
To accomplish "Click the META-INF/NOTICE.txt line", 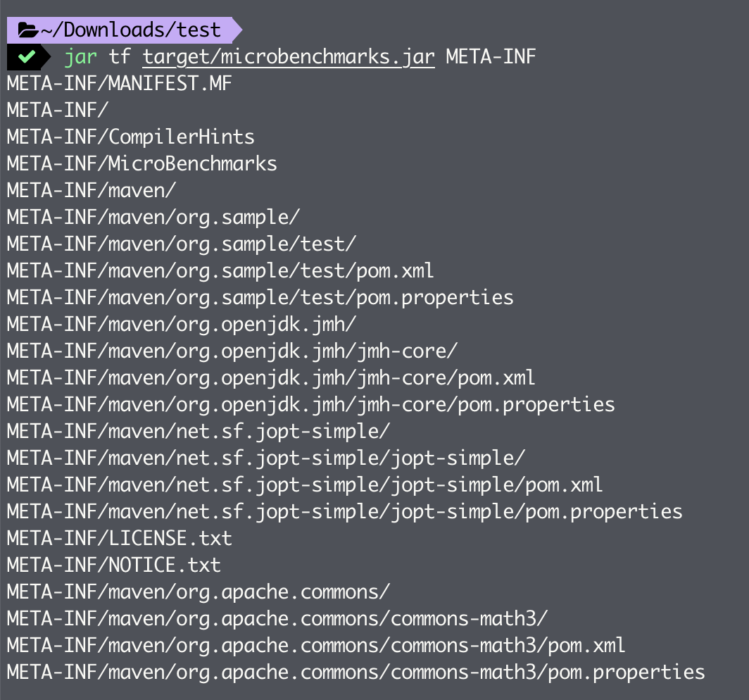I will pyautogui.click(x=114, y=565).
